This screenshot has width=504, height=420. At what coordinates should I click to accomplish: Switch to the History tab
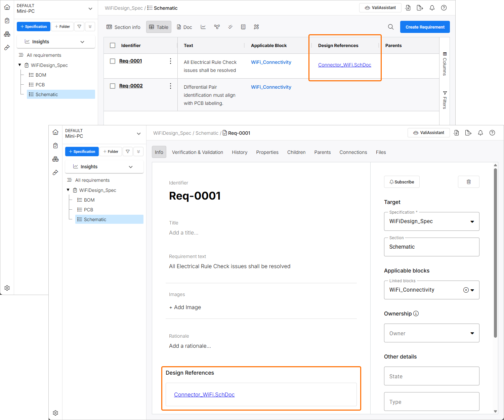[x=240, y=152]
